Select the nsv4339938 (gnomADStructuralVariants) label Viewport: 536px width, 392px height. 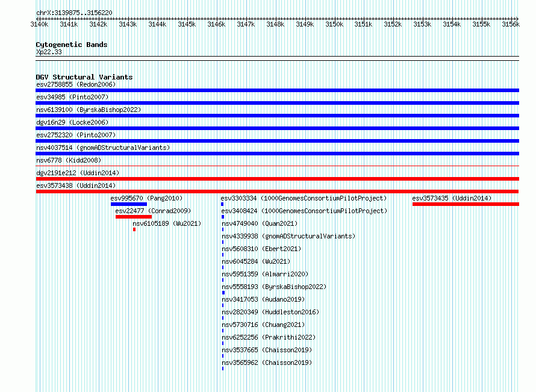tap(288, 236)
